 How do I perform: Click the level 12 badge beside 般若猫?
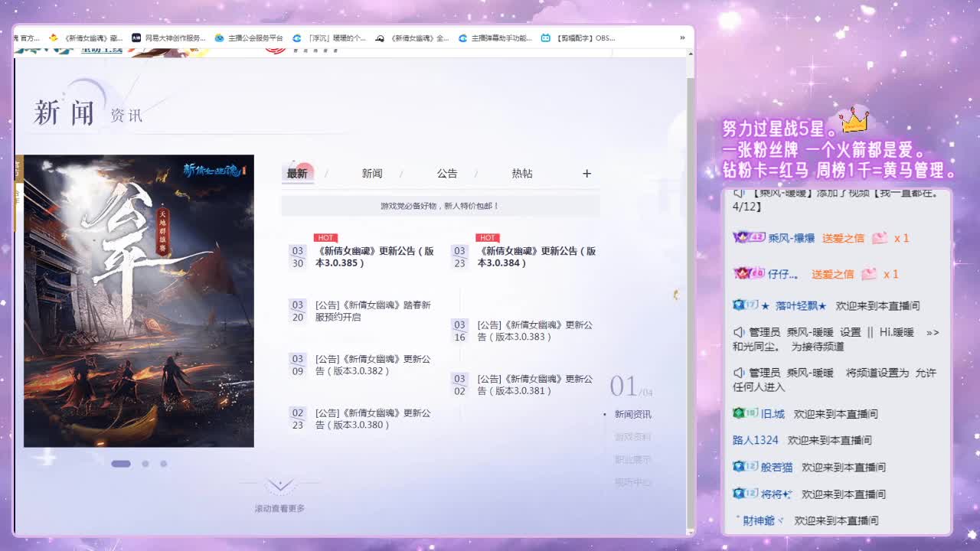(x=745, y=467)
